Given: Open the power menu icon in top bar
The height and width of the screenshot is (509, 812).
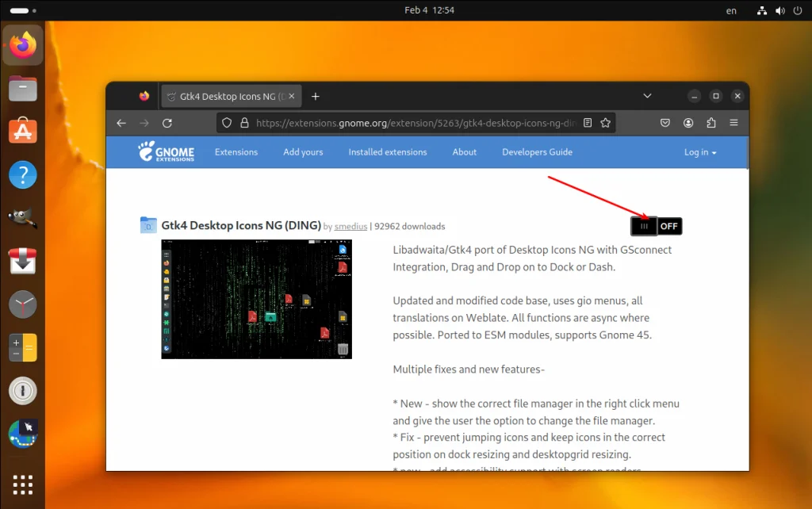Looking at the screenshot, I should (x=798, y=10).
